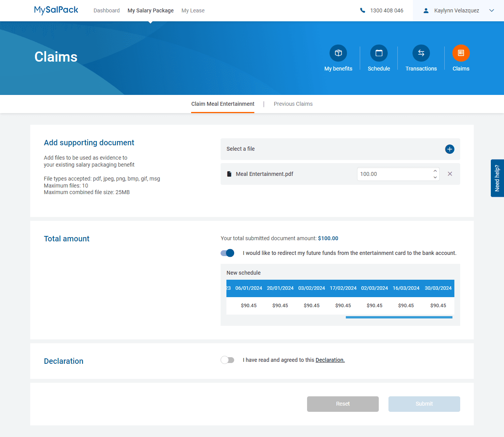Expand the Kaylynn Velazquez account dropdown

(492, 10)
